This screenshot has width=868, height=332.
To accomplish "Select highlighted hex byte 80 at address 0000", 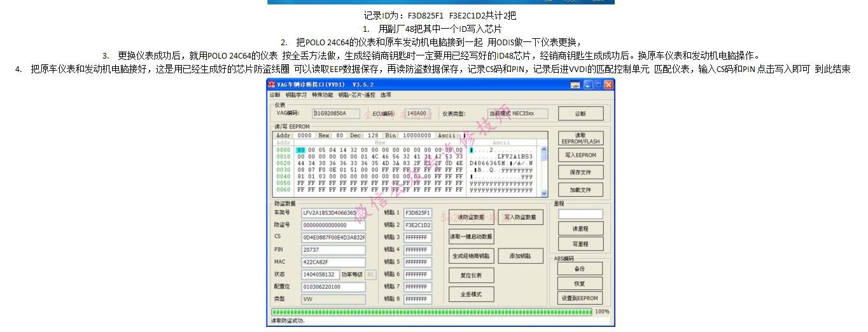I will (x=301, y=150).
